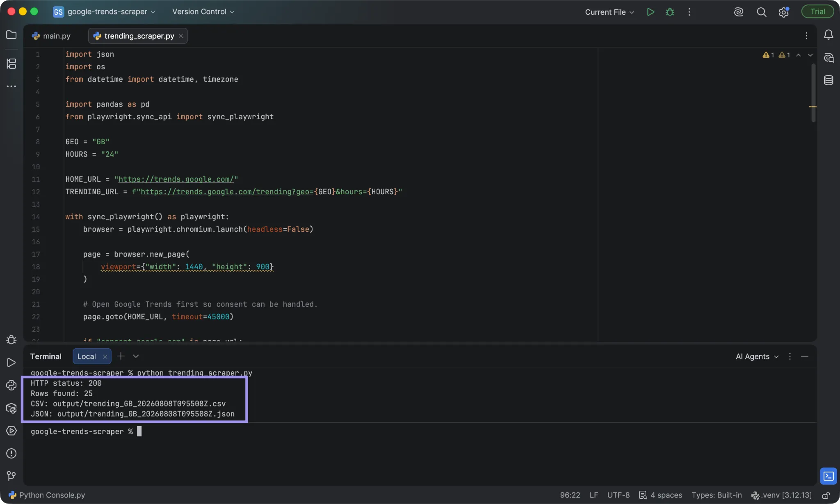Open the Project folder tool window
This screenshot has width=840, height=504.
coord(11,35)
